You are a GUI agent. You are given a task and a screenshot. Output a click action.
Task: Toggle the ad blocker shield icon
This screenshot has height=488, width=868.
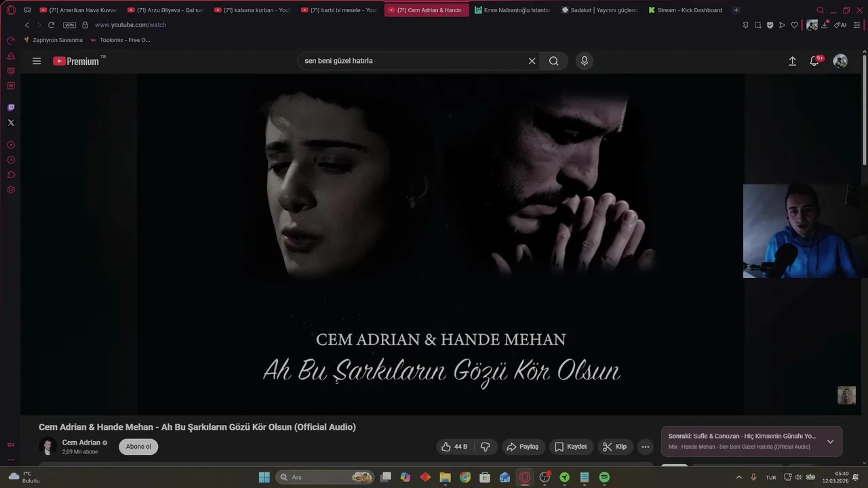pyautogui.click(x=770, y=25)
